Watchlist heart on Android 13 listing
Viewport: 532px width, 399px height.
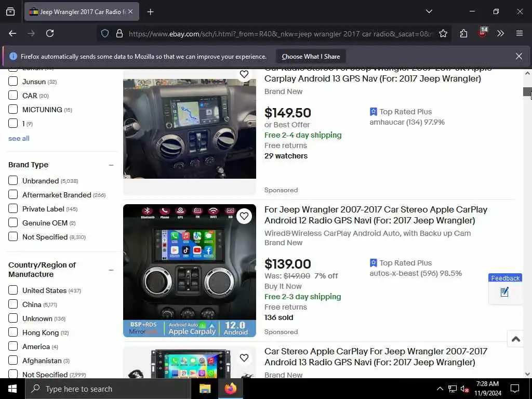click(244, 357)
